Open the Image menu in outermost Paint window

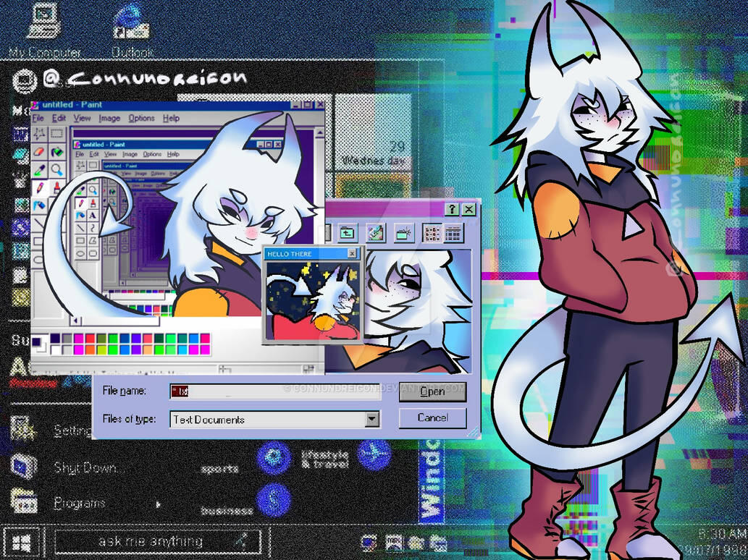(109, 118)
